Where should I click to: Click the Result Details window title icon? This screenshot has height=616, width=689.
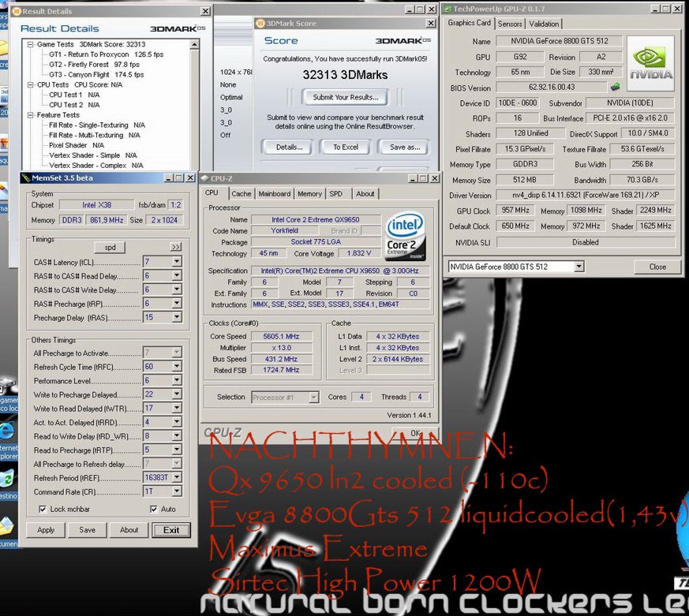point(17,11)
